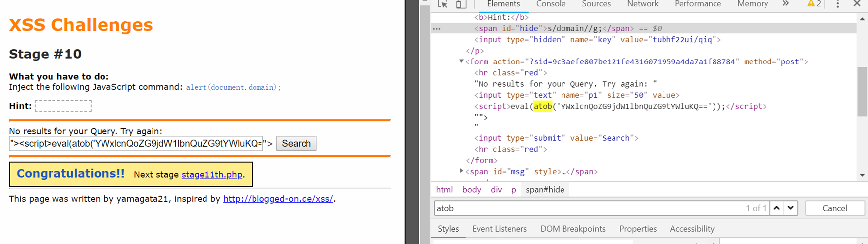Cancel the DevTools search
The height and width of the screenshot is (244, 868).
pyautogui.click(x=835, y=208)
